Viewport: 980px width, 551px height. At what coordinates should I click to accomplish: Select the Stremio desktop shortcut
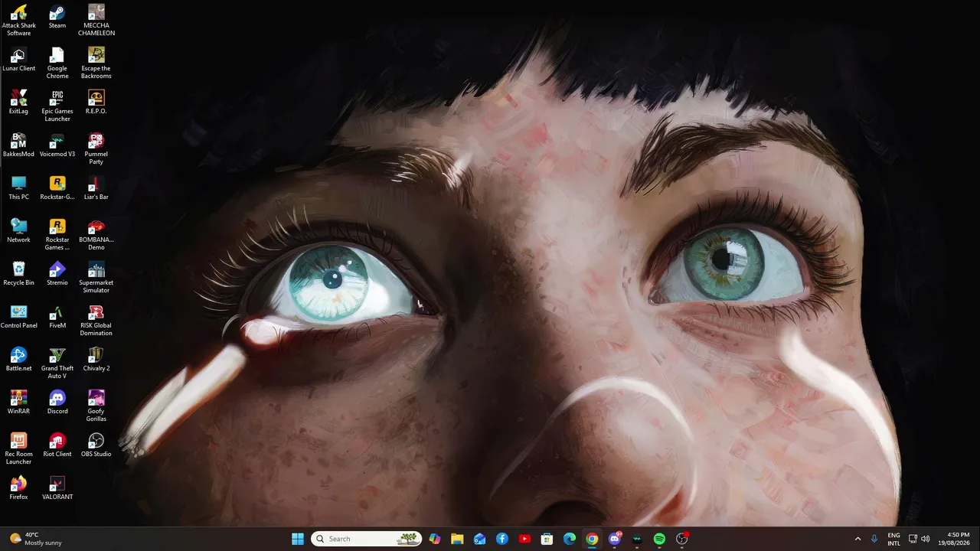click(x=57, y=274)
